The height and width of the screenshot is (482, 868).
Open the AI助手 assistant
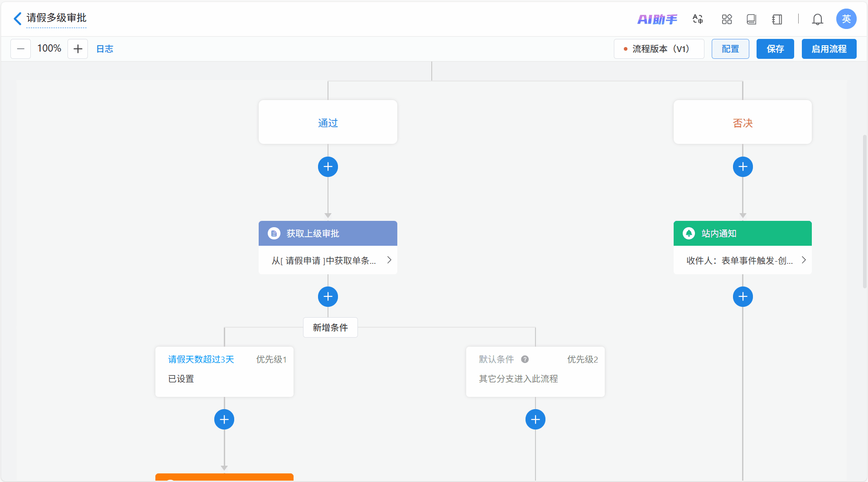coord(657,19)
